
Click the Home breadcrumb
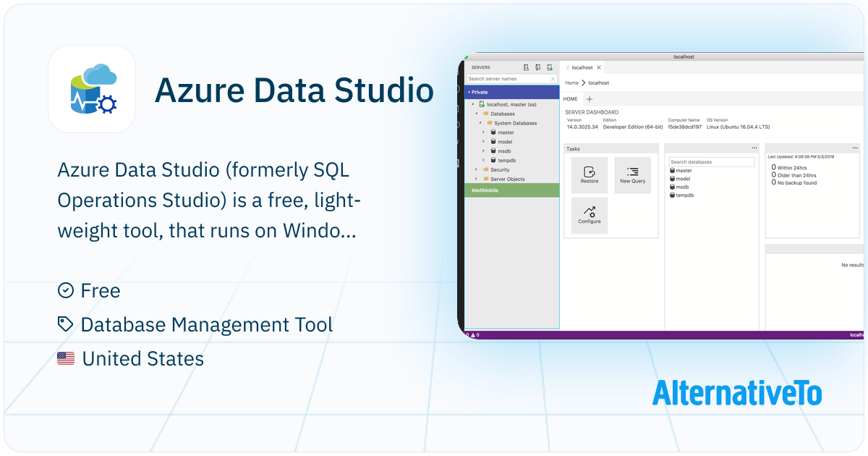pos(571,83)
